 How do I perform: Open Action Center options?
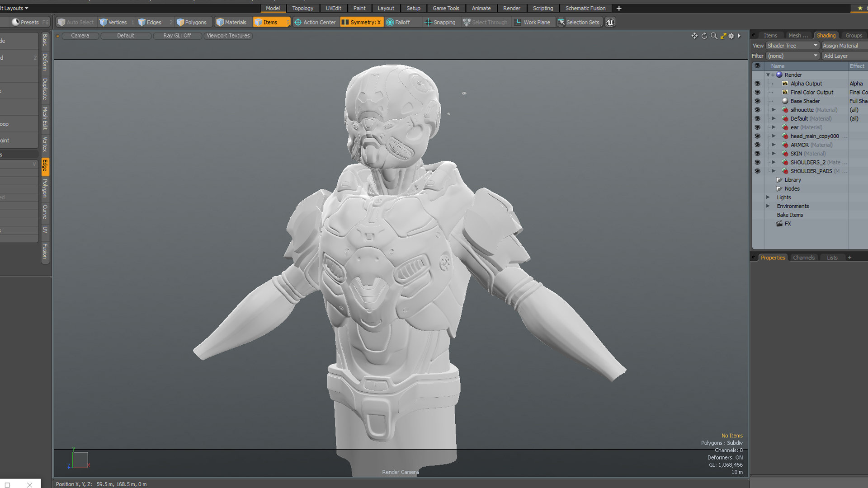(x=315, y=22)
